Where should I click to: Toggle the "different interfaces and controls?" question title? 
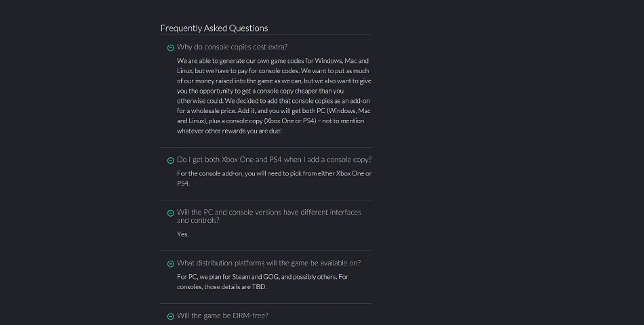(268, 212)
